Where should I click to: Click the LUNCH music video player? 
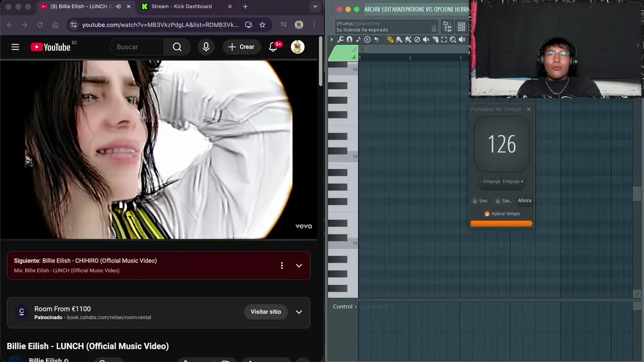click(159, 150)
